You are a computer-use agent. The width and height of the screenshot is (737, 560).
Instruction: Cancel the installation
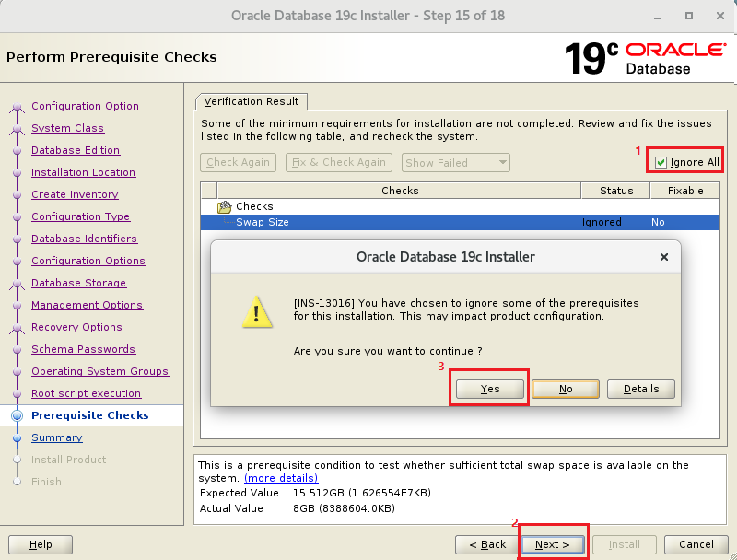click(x=696, y=544)
